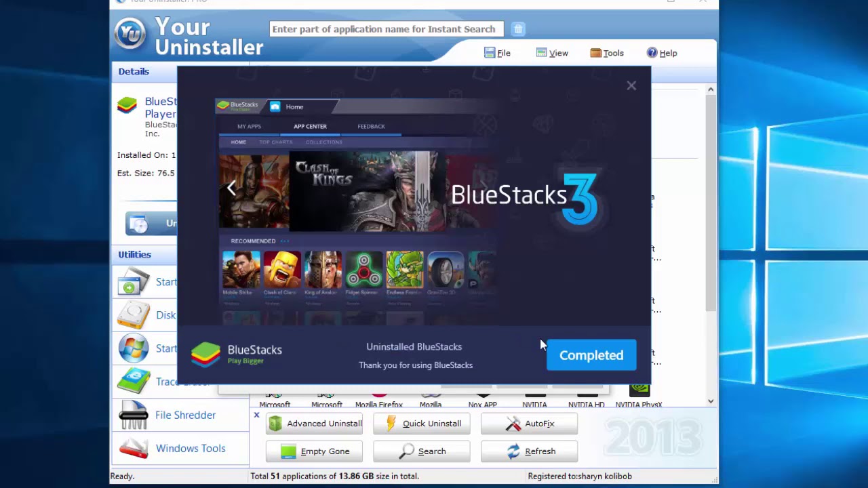Open the Windows Tools utility

click(180, 448)
